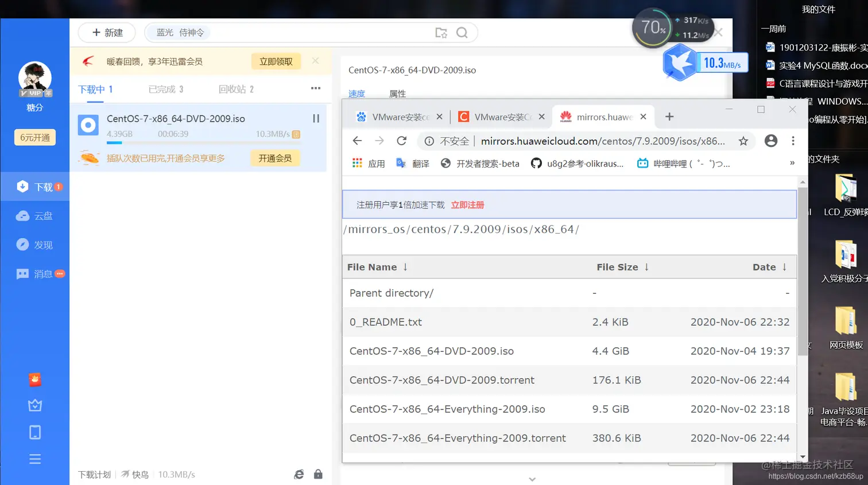
Task: Click the 6元开通 VIP button
Action: click(35, 137)
